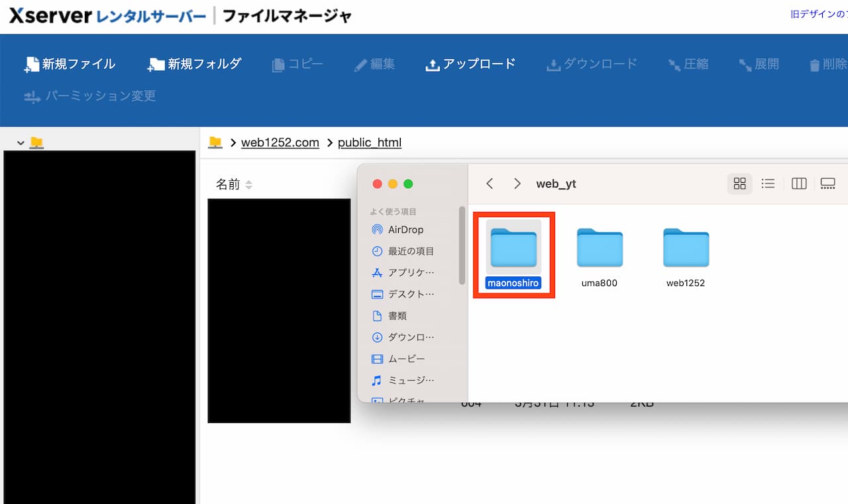Image resolution: width=848 pixels, height=504 pixels.
Task: Create a new file with 新規ファイル
Action: [x=70, y=64]
